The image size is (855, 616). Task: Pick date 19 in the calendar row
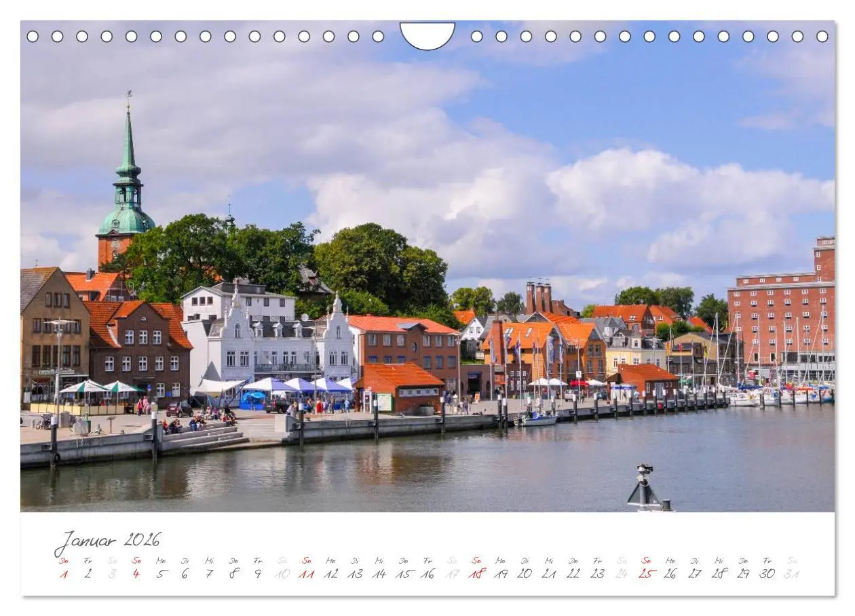click(501, 574)
